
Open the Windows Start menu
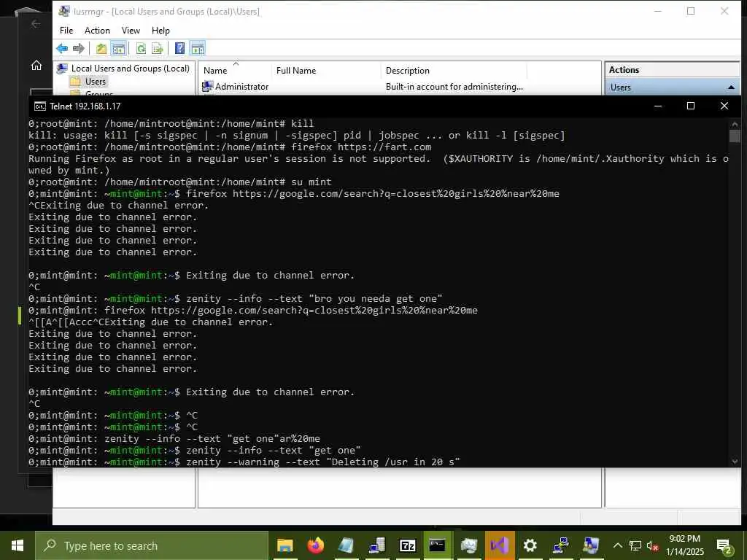(x=18, y=545)
